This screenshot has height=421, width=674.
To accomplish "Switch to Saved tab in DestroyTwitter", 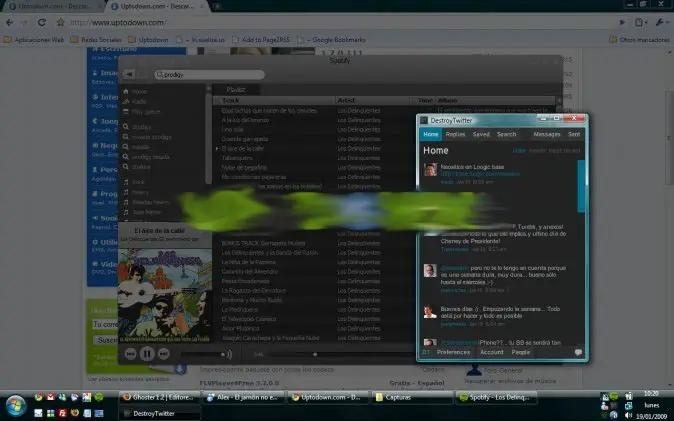I will (481, 134).
